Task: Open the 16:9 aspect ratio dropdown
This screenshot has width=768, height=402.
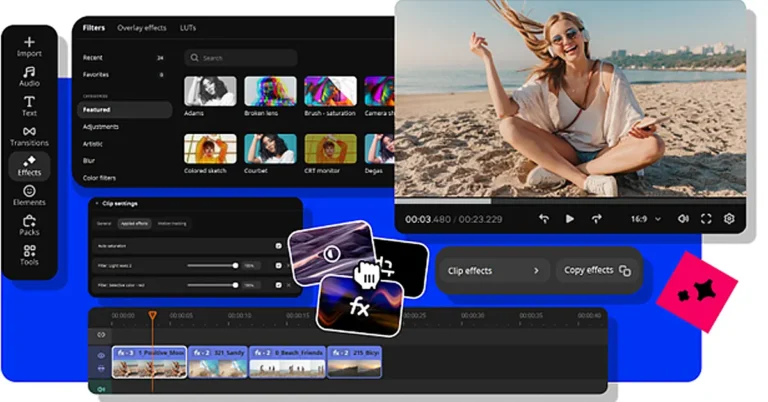Action: pos(646,218)
